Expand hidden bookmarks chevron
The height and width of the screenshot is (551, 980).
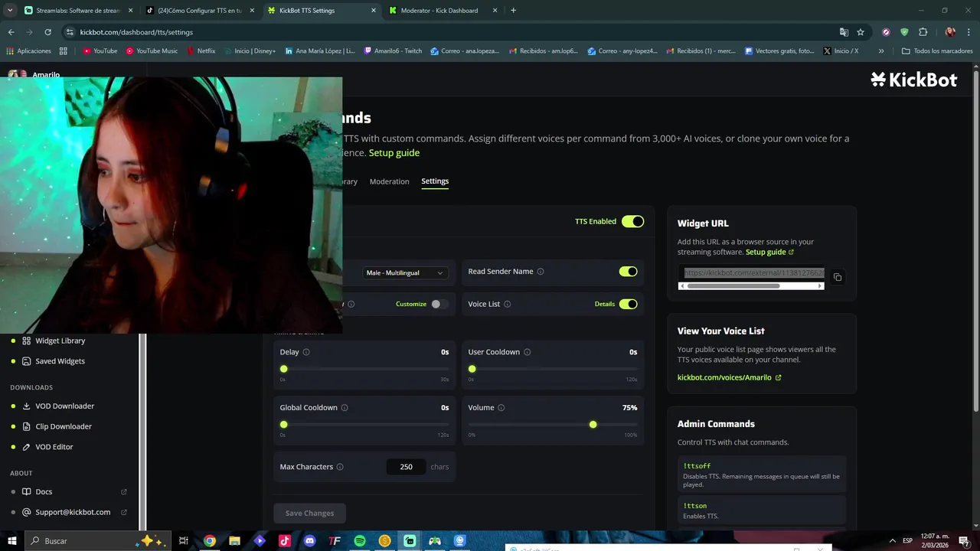point(881,51)
